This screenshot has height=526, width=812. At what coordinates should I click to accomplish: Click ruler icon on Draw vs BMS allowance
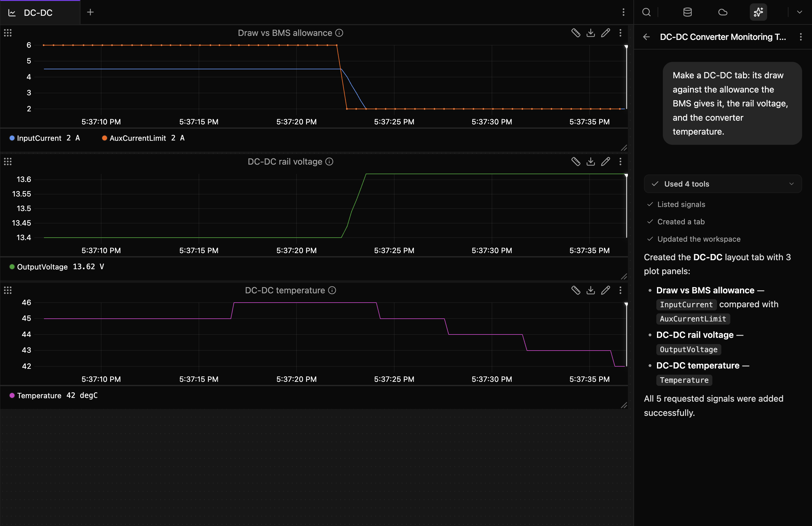tap(576, 33)
